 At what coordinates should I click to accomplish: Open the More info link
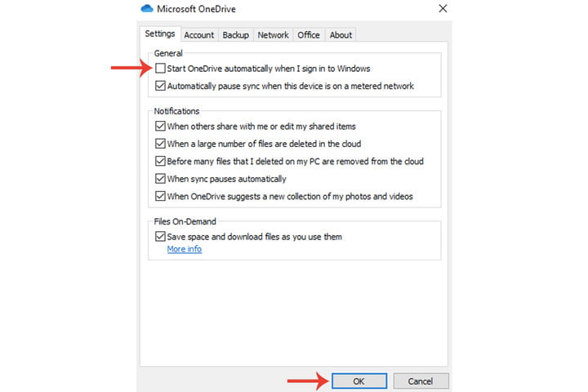(x=184, y=249)
